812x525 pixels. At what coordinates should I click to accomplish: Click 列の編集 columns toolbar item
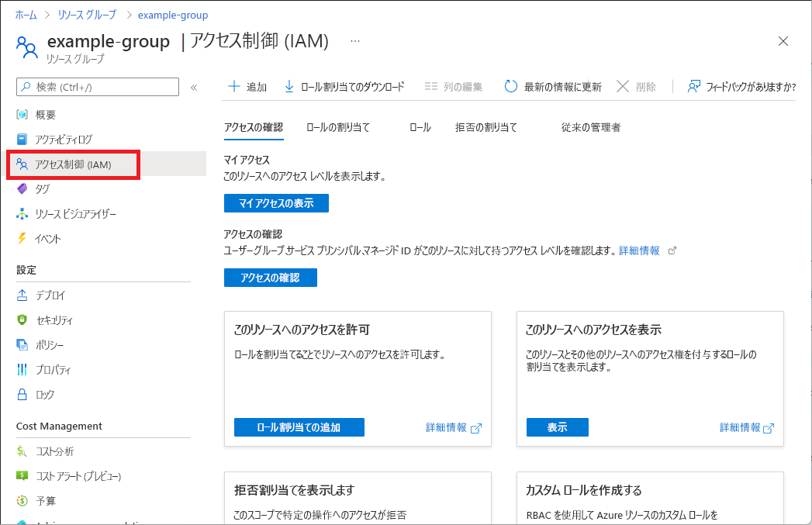pos(454,86)
